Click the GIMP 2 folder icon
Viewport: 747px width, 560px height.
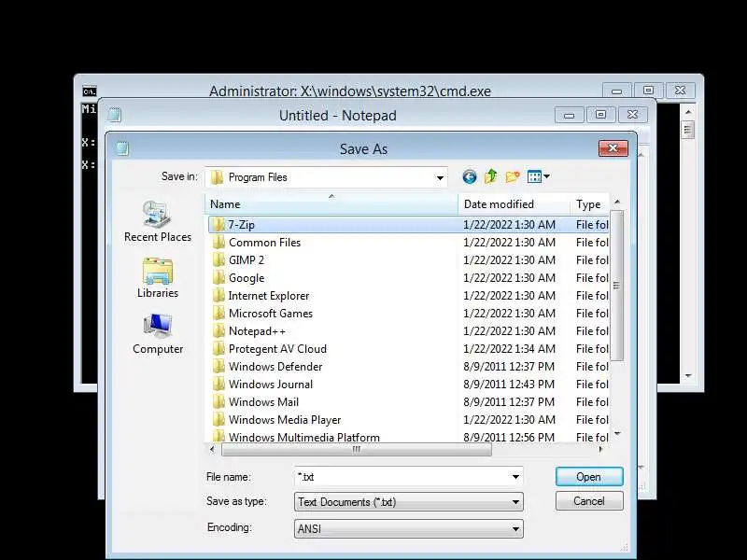point(218,260)
